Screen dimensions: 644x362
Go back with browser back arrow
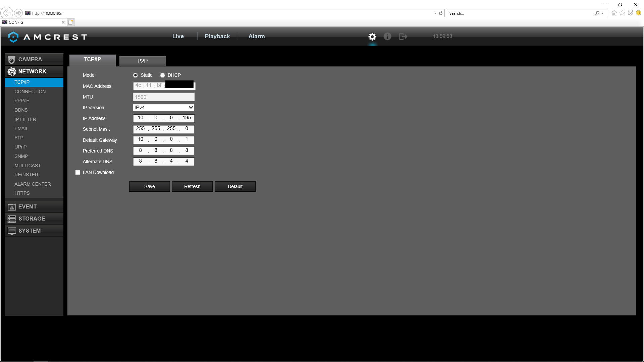click(x=7, y=13)
